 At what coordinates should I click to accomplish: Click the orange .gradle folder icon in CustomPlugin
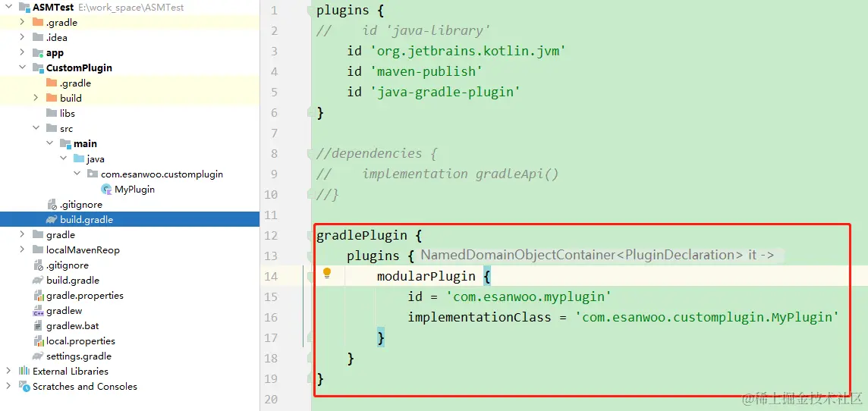tap(52, 83)
